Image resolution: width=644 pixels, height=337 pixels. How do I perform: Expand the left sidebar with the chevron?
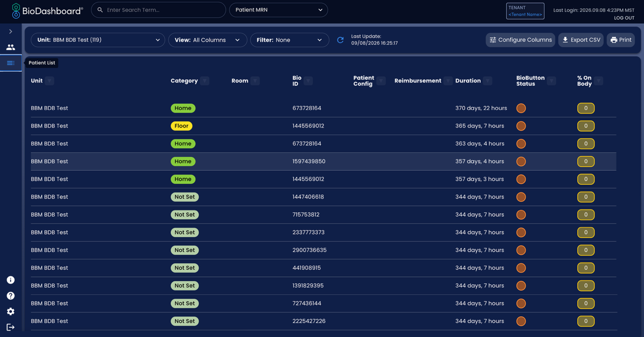pos(10,31)
